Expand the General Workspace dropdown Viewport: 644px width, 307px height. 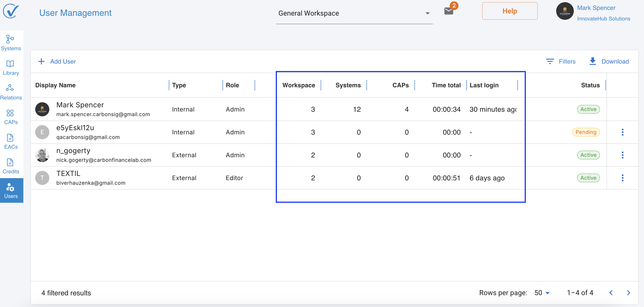point(354,13)
